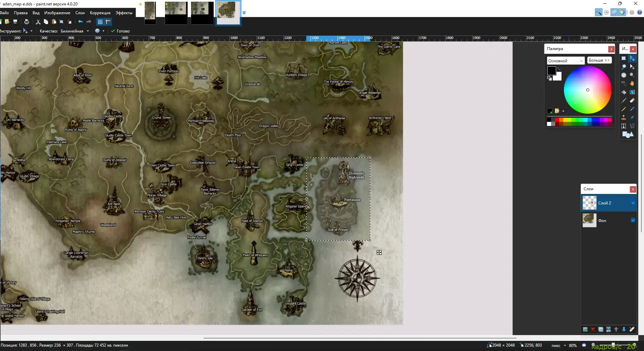The height and width of the screenshot is (351, 644).
Task: Select the Фон layer row
Action: (609, 220)
